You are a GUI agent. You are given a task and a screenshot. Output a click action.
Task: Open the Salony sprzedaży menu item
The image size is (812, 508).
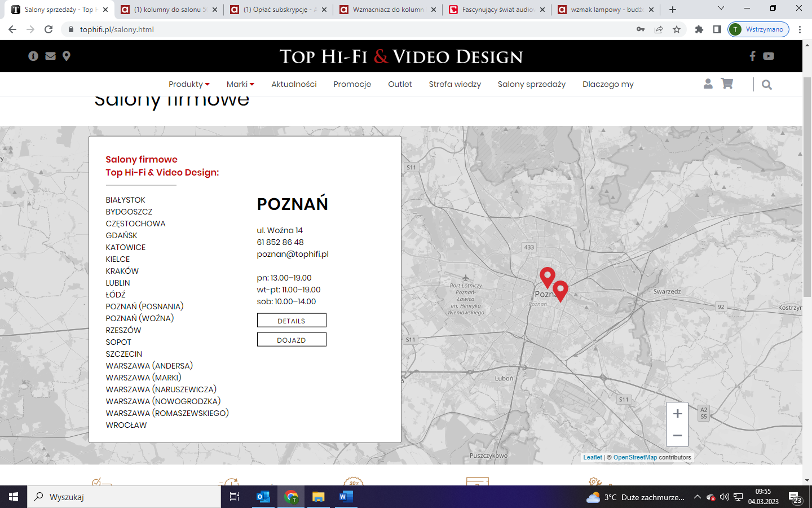531,84
